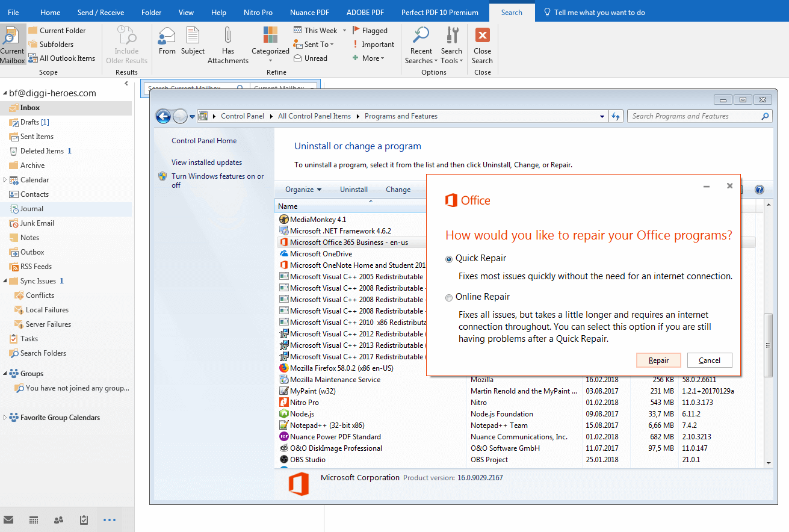Click the Repair button
789x532 pixels.
(x=658, y=360)
